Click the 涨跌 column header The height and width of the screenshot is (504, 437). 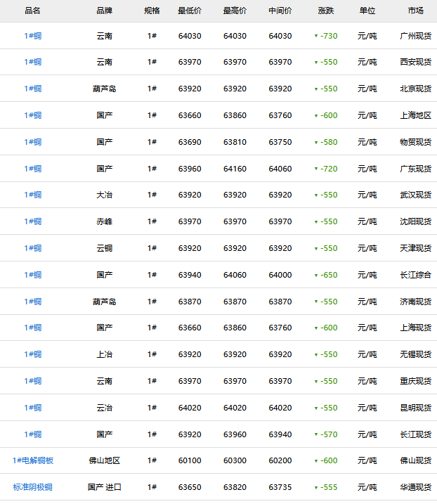(x=326, y=11)
